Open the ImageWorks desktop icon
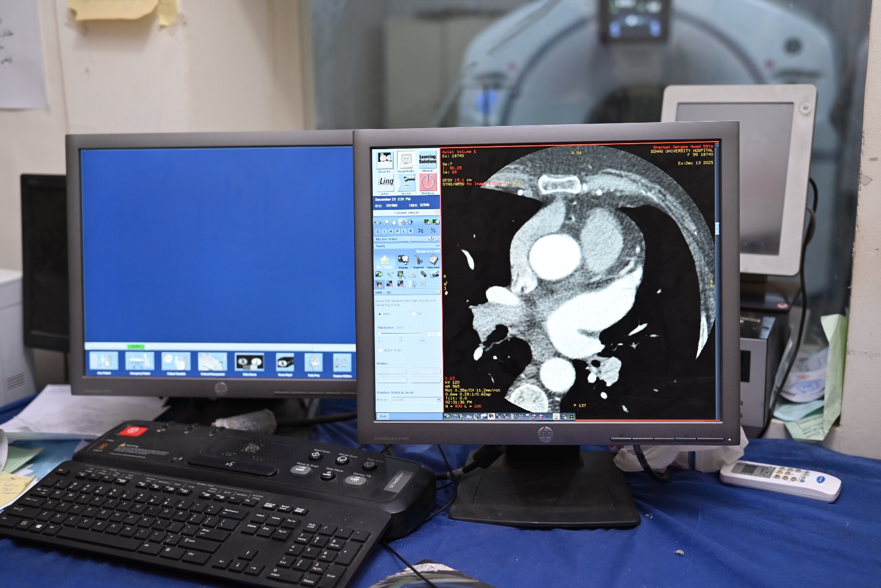This screenshot has height=588, width=881. [406, 160]
